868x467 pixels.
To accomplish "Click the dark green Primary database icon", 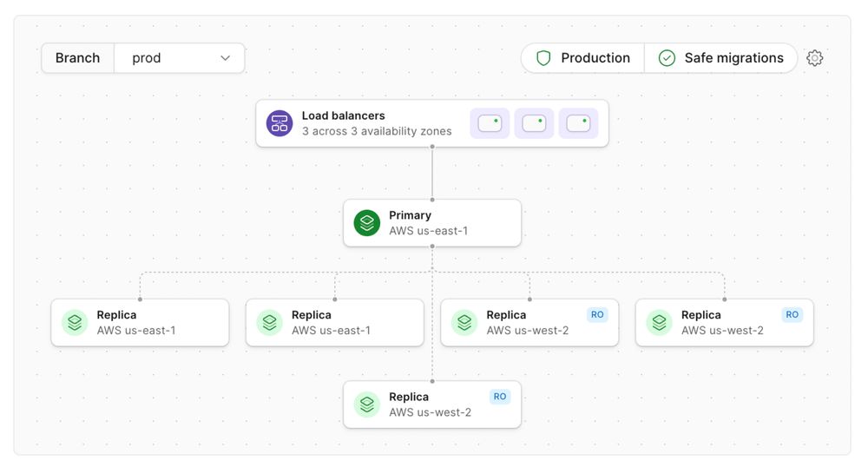I will pyautogui.click(x=367, y=223).
